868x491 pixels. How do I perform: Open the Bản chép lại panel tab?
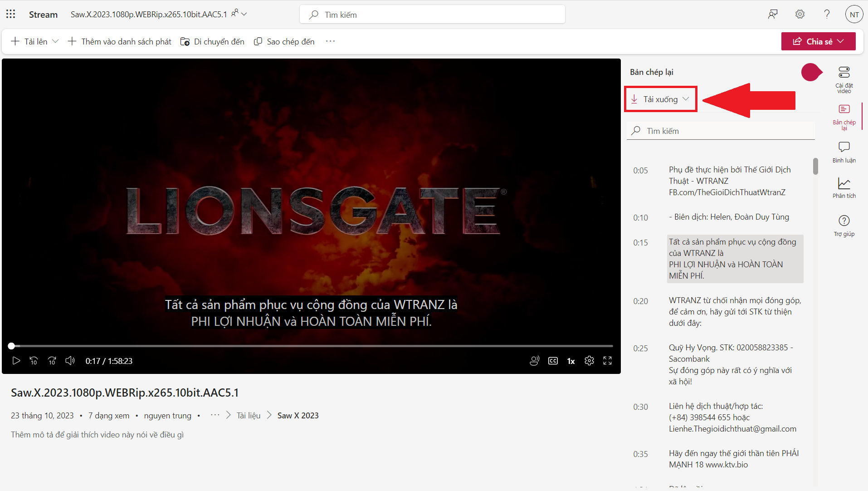pyautogui.click(x=844, y=117)
